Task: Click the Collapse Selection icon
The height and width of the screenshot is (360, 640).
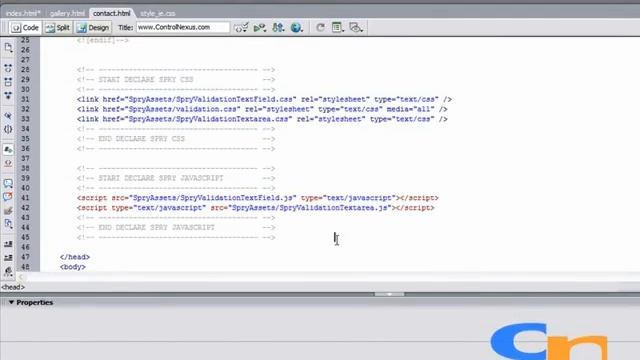Action: coord(8,82)
